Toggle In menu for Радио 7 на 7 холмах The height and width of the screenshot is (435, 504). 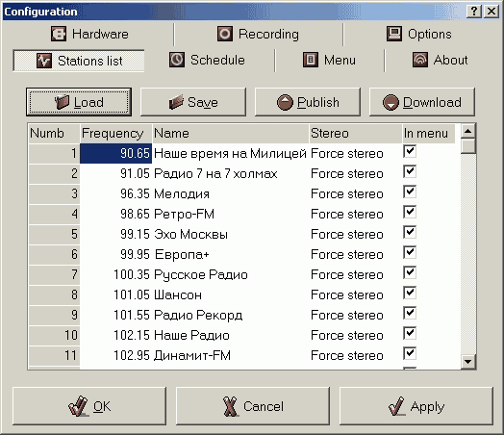click(x=410, y=171)
